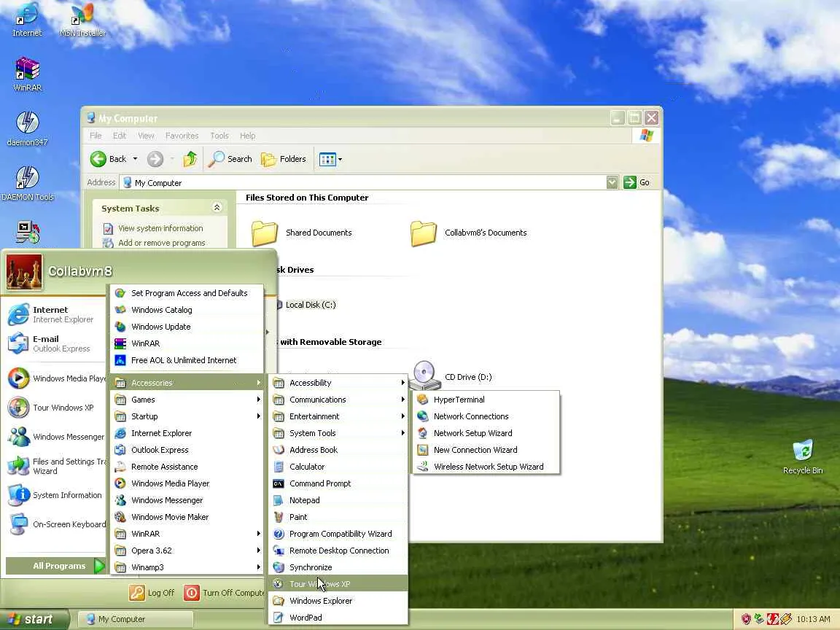Open the File menu
The height and width of the screenshot is (630, 840).
96,136
